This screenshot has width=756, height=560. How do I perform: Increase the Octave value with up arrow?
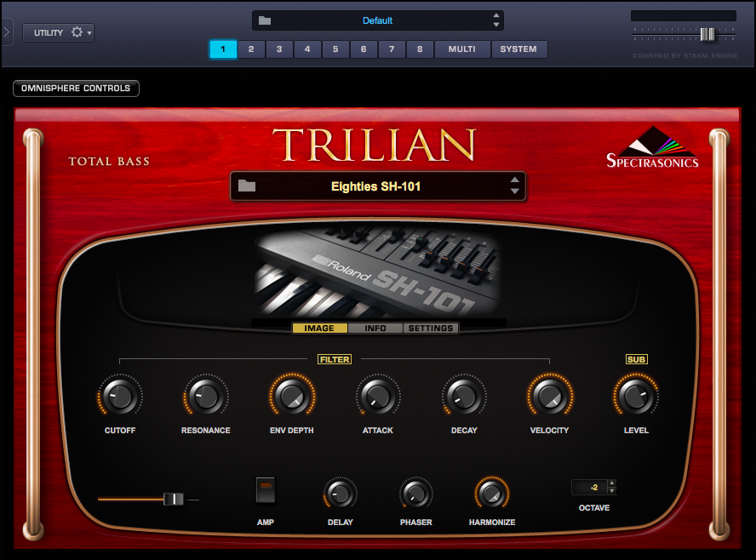[612, 483]
